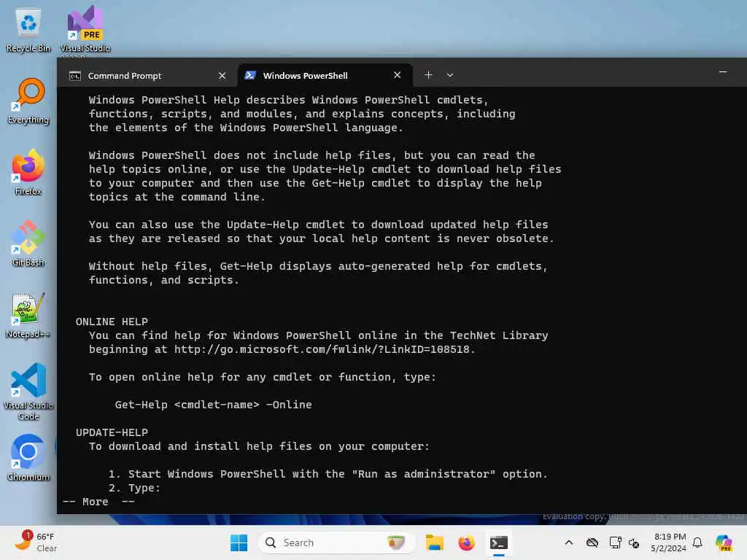Screen dimensions: 747x560
Task: Select the Git Bash desktop shortcut
Action: click(28, 244)
